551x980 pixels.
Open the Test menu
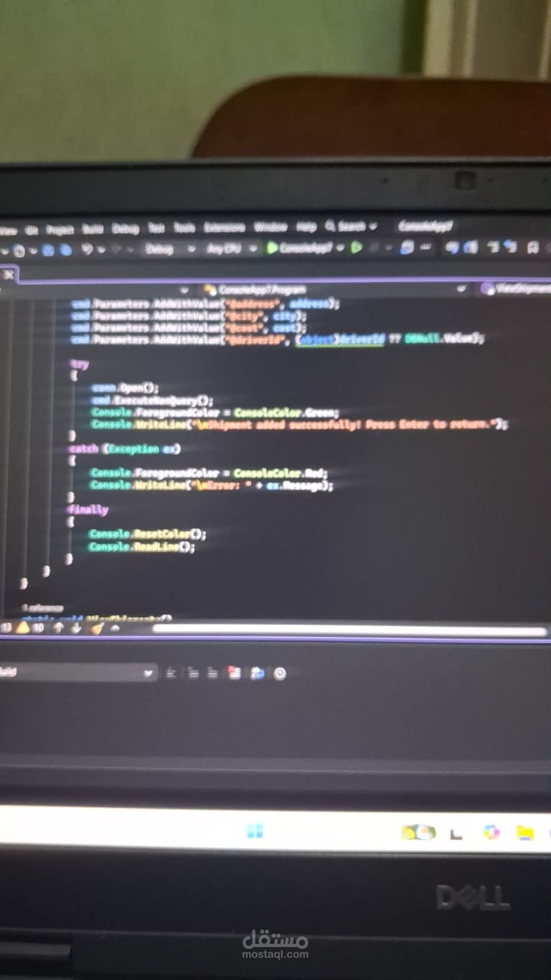point(156,227)
